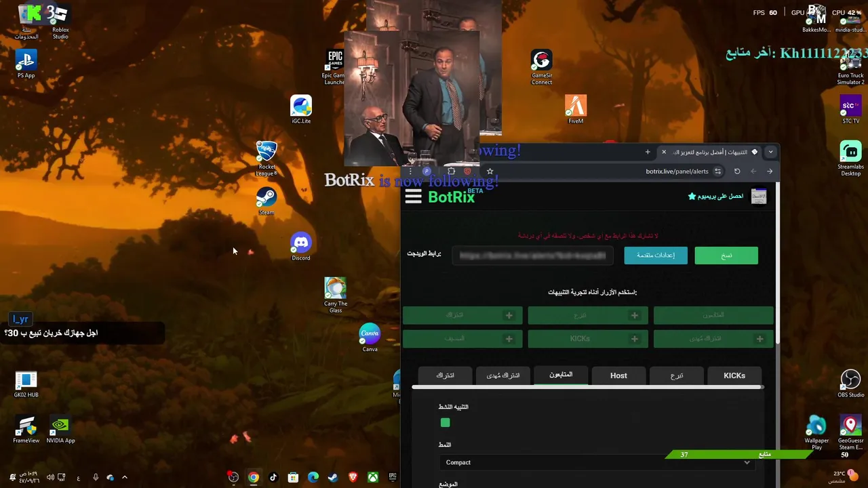This screenshot has height=488, width=868.
Task: Launch FiveM from the desktop
Action: coord(576,110)
